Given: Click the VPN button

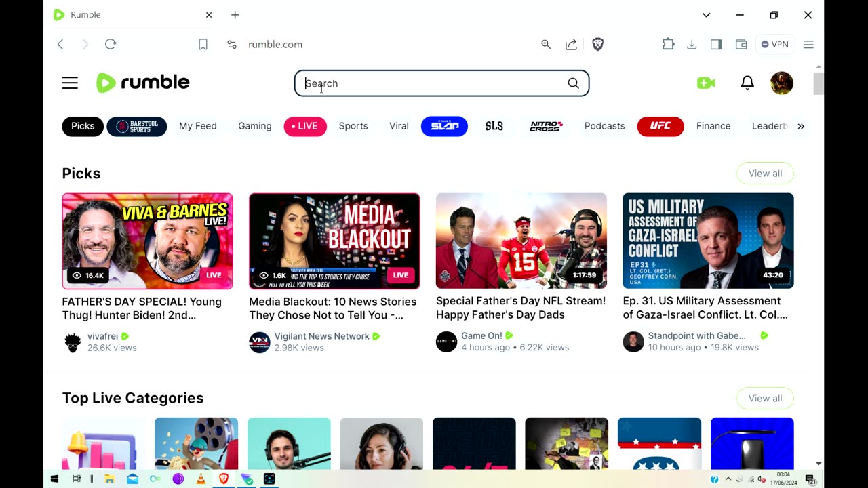Looking at the screenshot, I should pos(774,44).
